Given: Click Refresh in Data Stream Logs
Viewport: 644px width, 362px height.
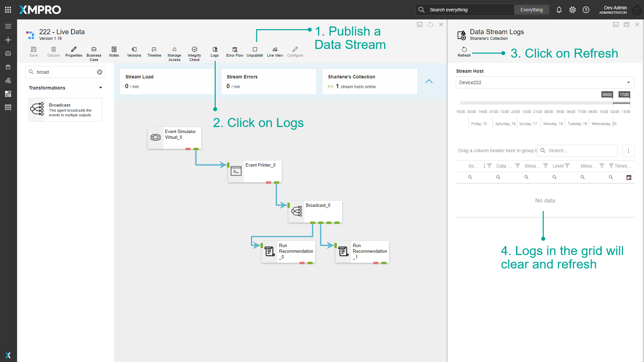Looking at the screenshot, I should tap(464, 52).
